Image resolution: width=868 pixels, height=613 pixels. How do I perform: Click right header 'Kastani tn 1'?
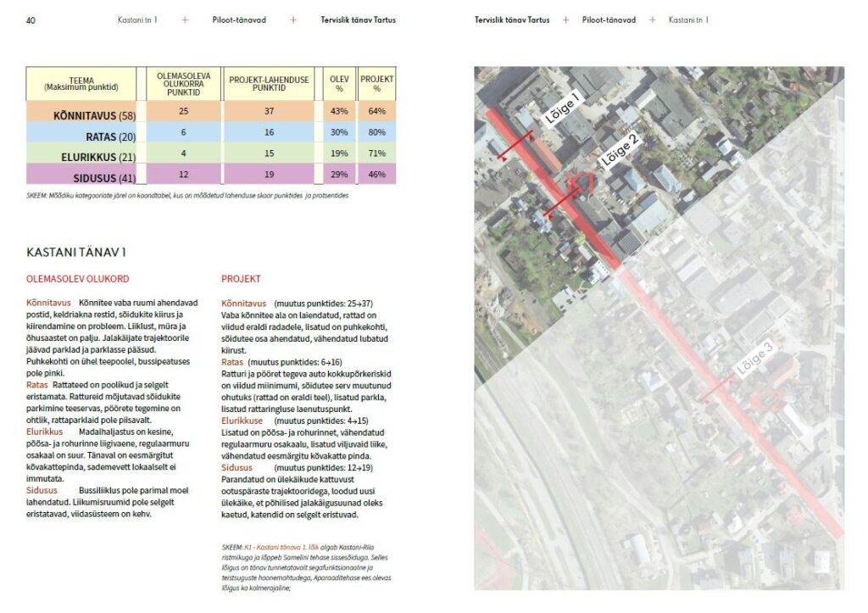point(688,20)
